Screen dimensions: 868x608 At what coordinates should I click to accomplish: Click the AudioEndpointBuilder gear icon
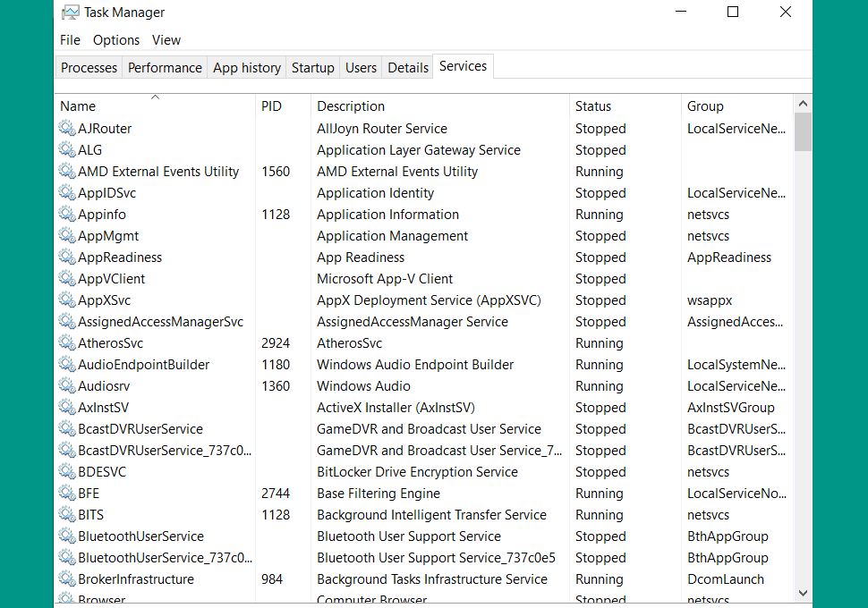coord(67,365)
